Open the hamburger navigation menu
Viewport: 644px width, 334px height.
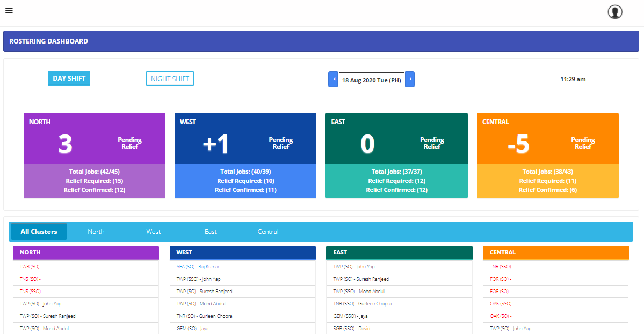pos(9,10)
